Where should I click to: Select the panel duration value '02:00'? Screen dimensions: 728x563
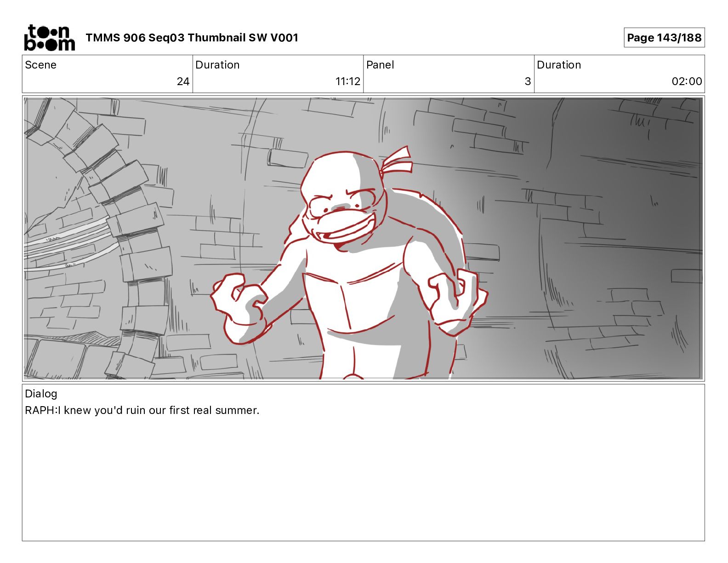coord(687,81)
